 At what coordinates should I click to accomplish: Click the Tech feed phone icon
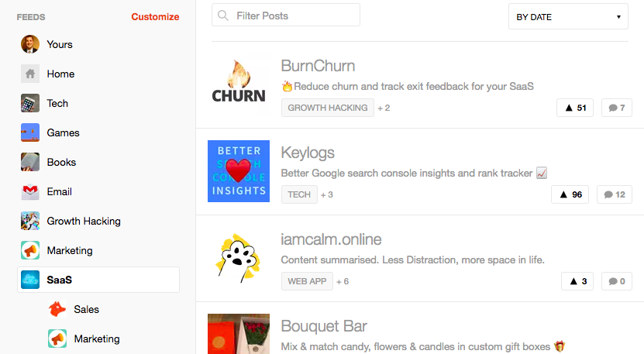(x=30, y=103)
